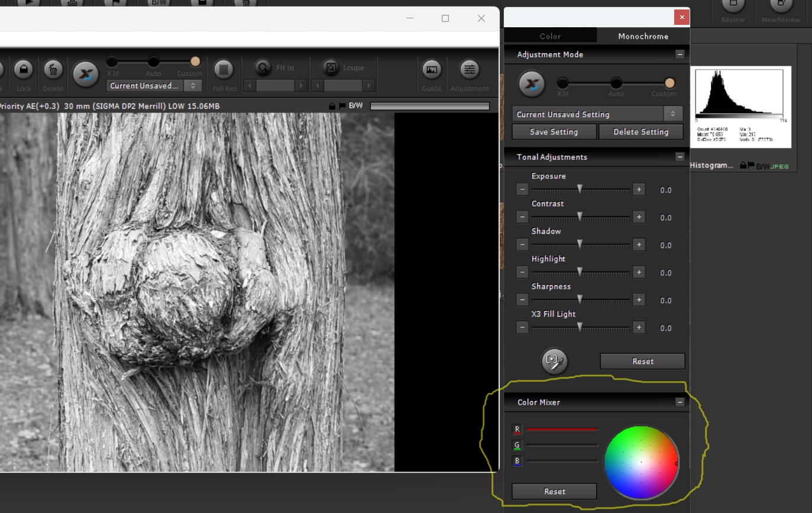
Task: Click the color wheel in Color Mixer
Action: tap(641, 463)
